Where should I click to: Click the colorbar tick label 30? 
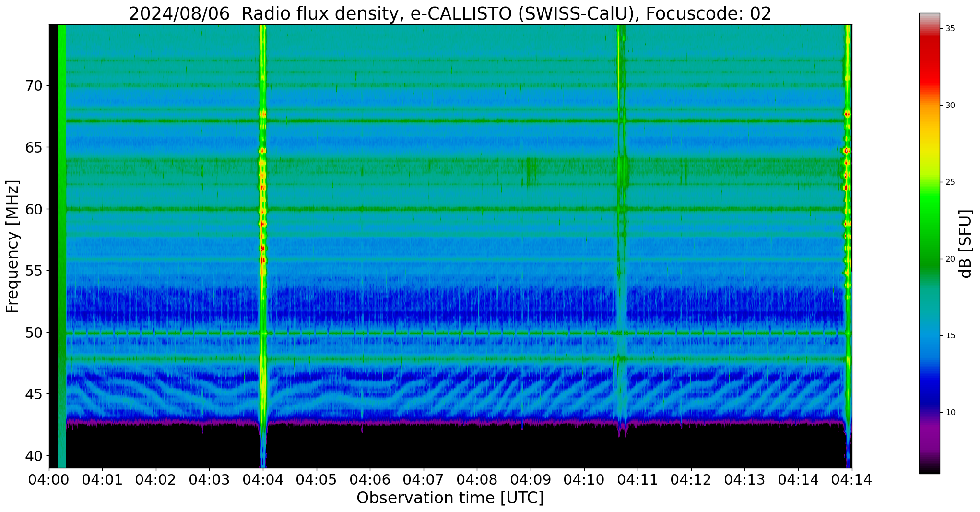click(x=950, y=106)
